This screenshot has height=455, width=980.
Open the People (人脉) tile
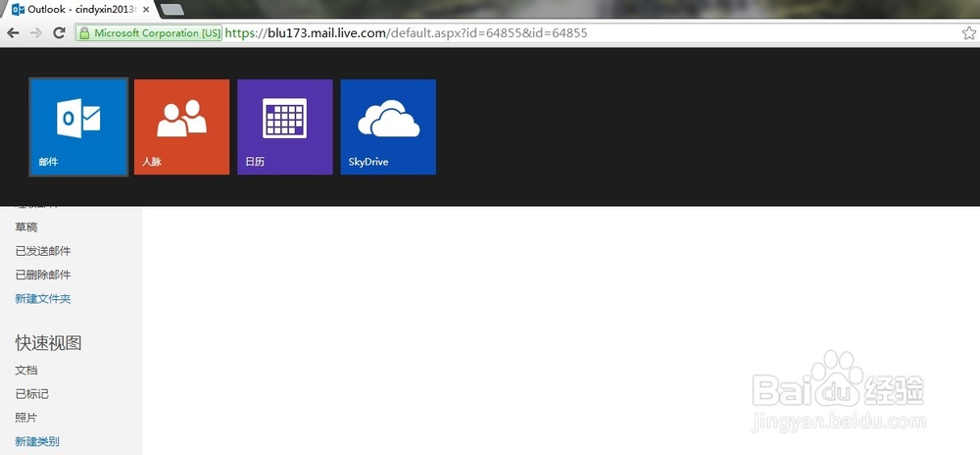(182, 126)
